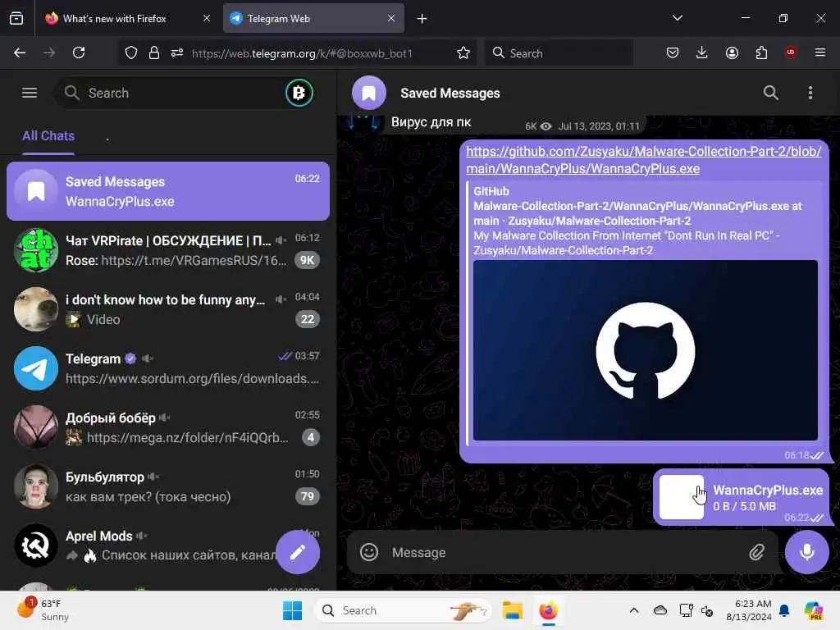This screenshot has height=630, width=840.
Task: Open the emoji picker
Action: [x=369, y=552]
